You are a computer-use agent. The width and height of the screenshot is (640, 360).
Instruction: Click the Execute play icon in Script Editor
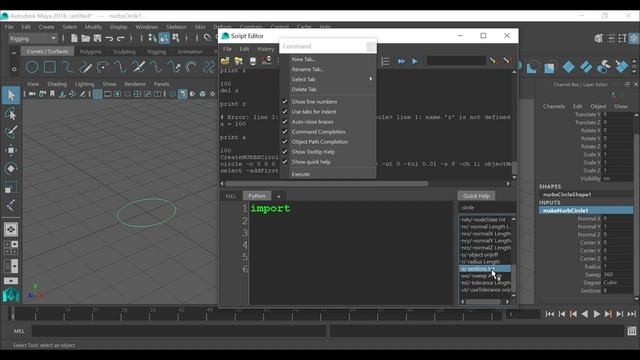coord(415,61)
